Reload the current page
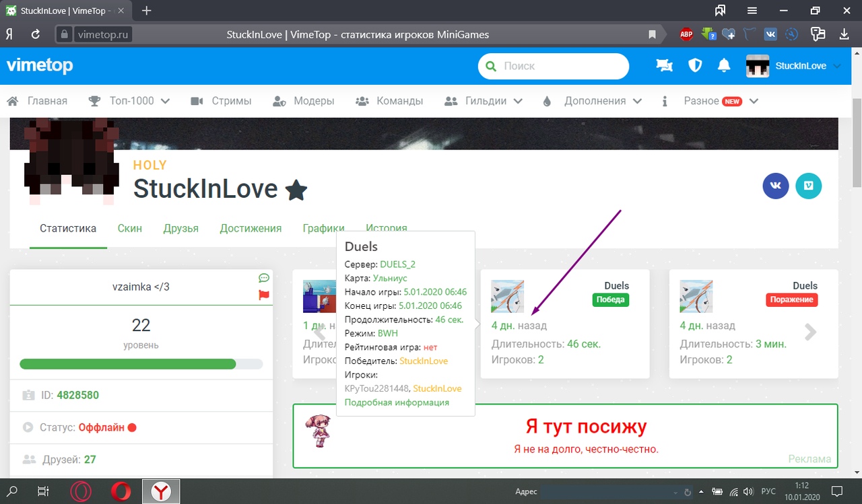Screen dimensions: 862x504 [x=36, y=34]
